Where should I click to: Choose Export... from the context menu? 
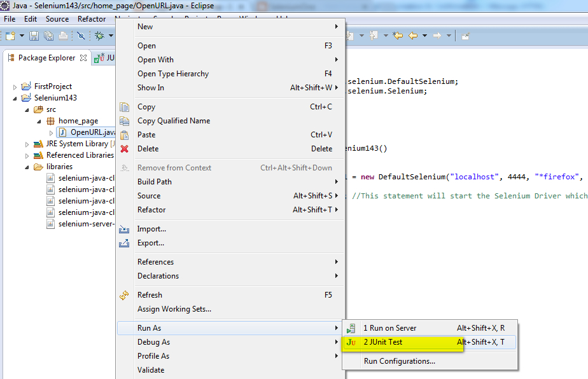(x=230, y=243)
